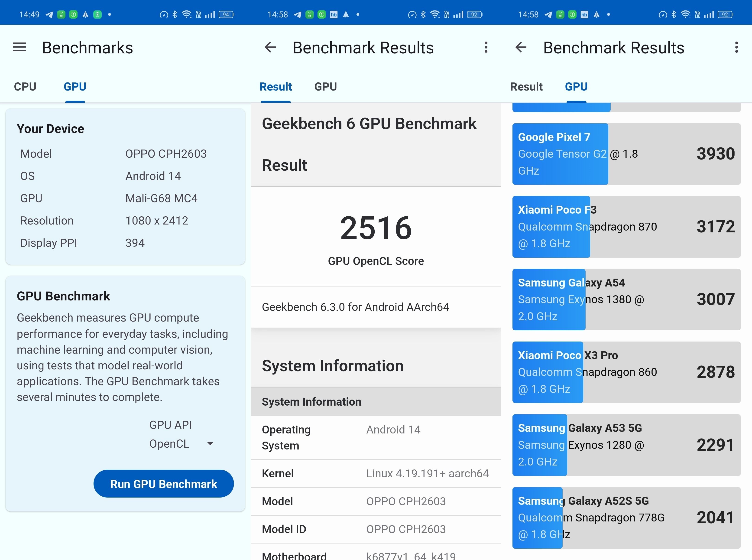Open Result tab in right results screen
This screenshot has height=560, width=752.
526,87
